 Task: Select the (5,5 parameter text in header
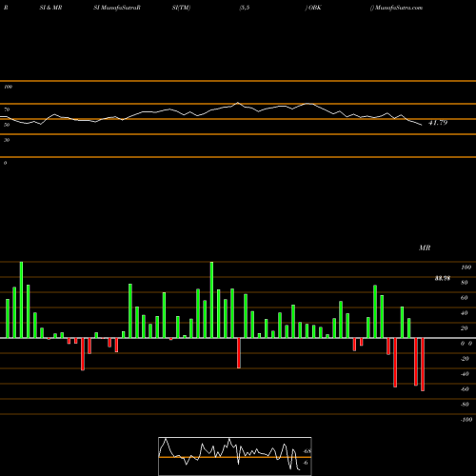click(245, 8)
